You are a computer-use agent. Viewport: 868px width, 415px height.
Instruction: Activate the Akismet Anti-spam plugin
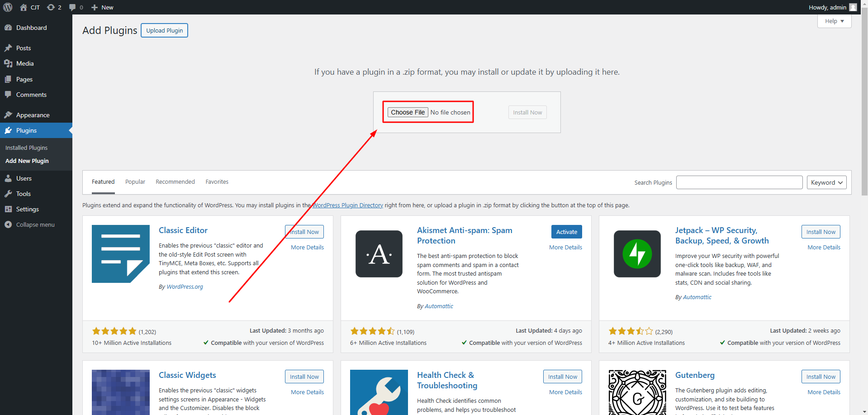[566, 232]
